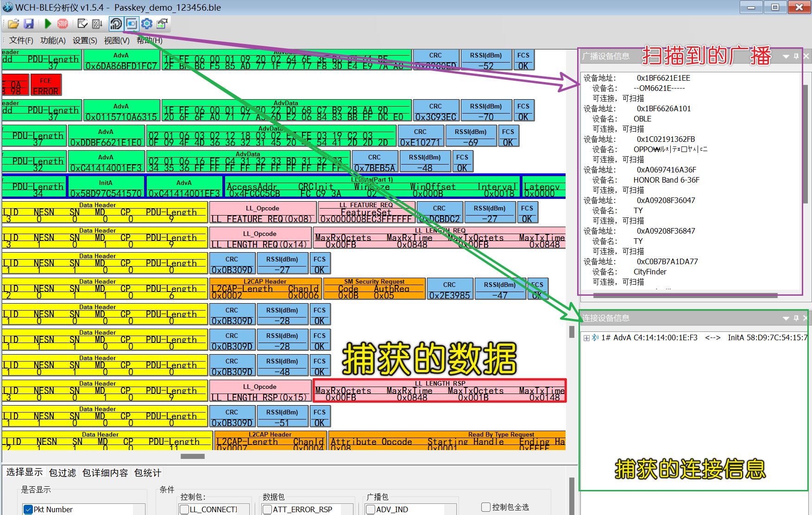The height and width of the screenshot is (515, 812).
Task: Switch to the 包详细内容 tab
Action: pos(105,473)
